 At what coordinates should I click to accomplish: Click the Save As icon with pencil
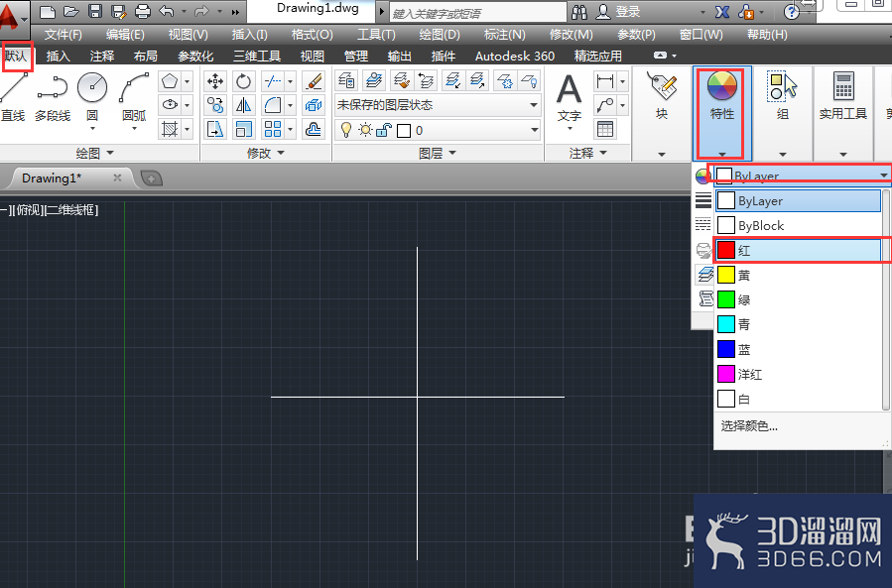click(x=118, y=11)
